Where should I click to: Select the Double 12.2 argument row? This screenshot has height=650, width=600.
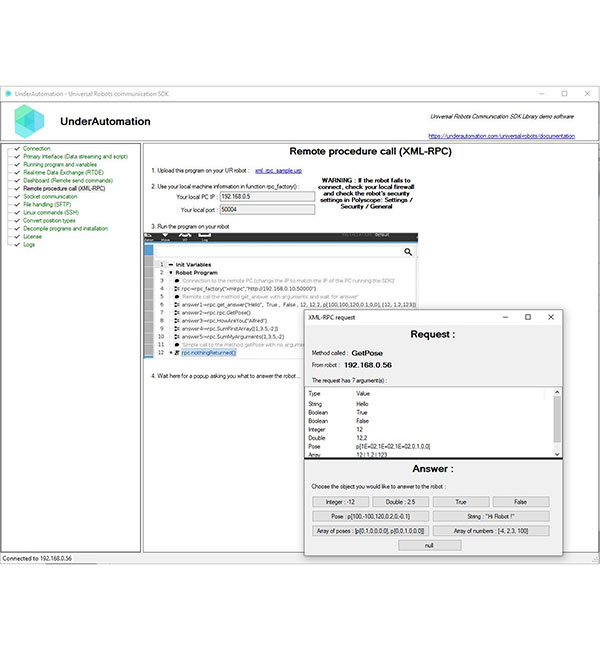[429, 438]
